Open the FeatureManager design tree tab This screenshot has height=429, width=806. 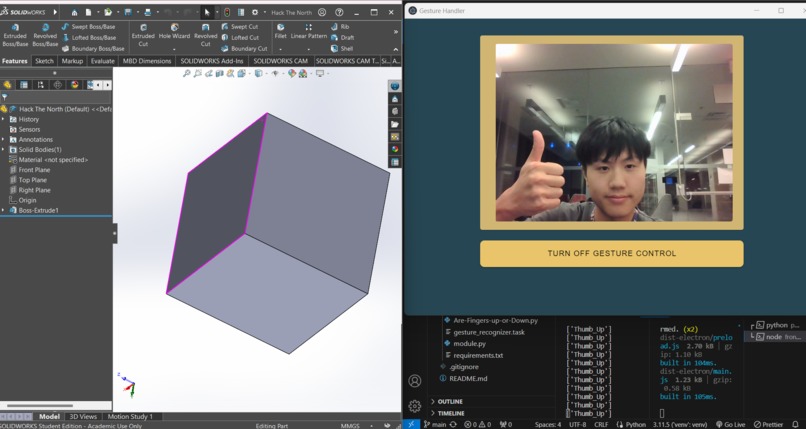tap(7, 85)
